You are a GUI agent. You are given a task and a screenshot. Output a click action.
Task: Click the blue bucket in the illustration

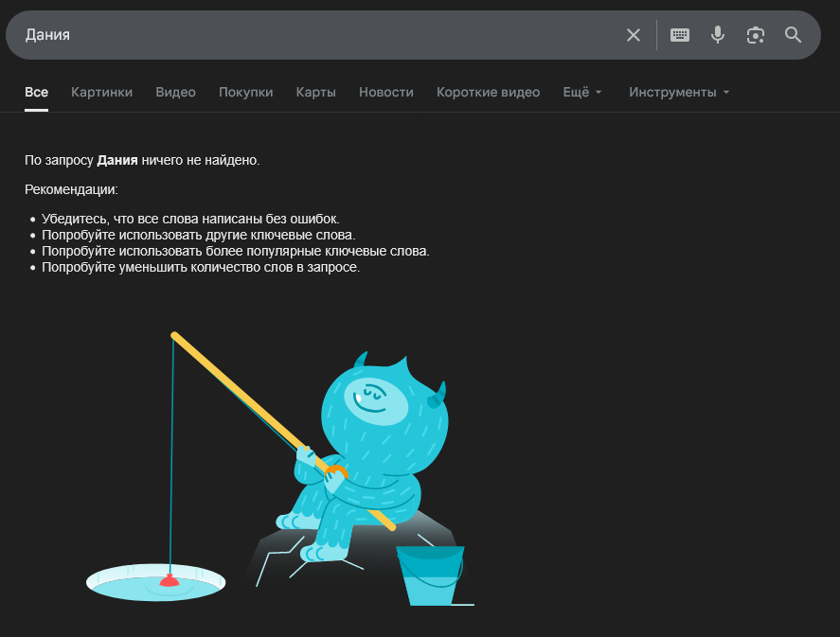431,573
